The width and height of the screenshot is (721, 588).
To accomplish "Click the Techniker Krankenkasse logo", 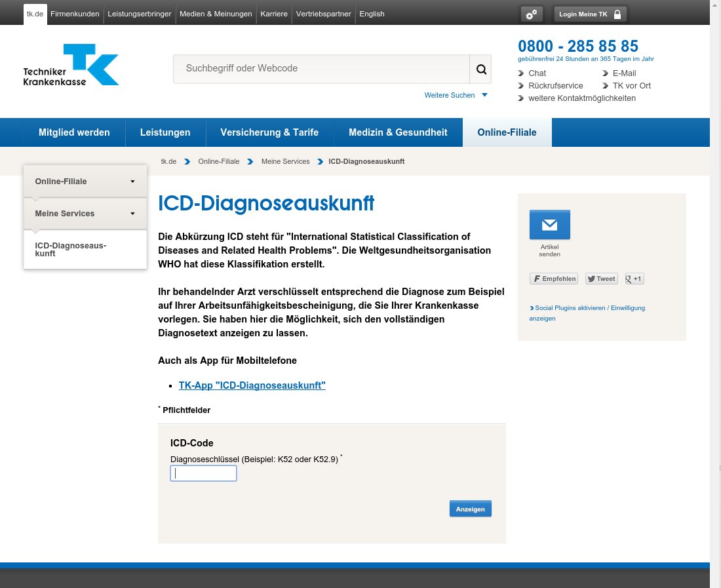I will pyautogui.click(x=71, y=65).
